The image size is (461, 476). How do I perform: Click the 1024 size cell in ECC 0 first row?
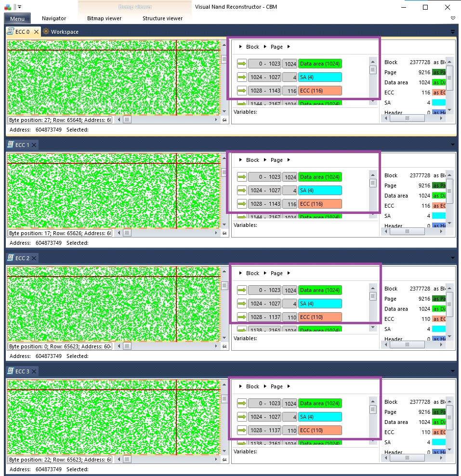(x=290, y=64)
